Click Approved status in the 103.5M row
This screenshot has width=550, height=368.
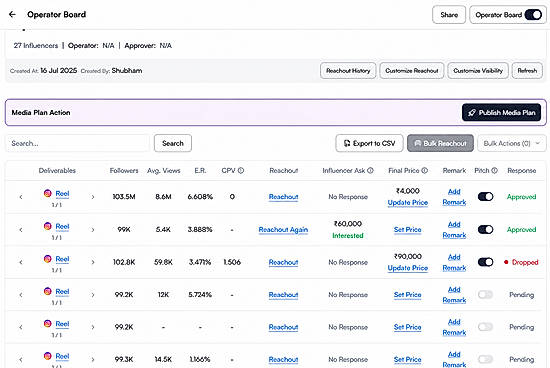522,197
